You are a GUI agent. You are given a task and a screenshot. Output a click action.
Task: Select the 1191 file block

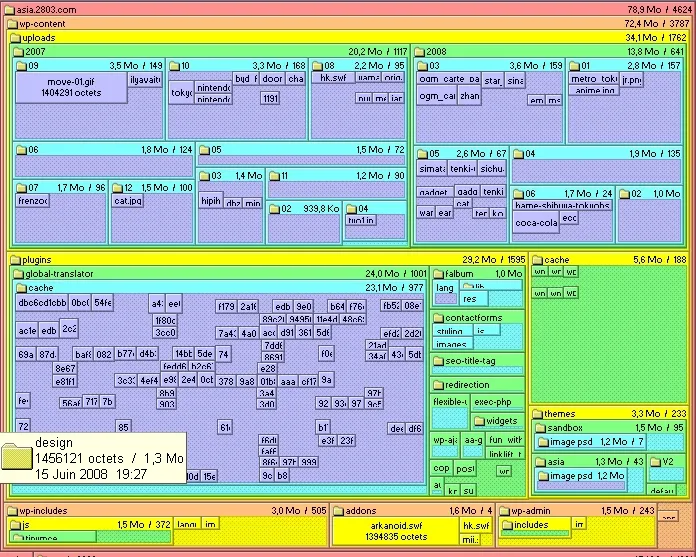270,98
